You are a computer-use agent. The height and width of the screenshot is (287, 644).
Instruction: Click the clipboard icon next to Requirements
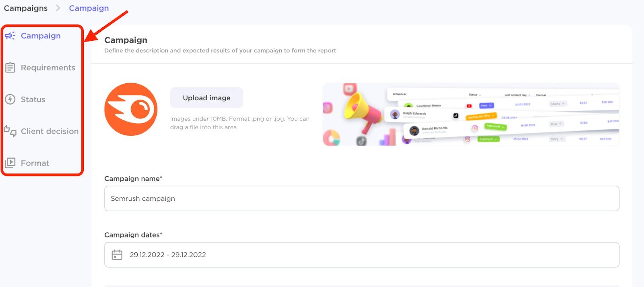point(10,68)
